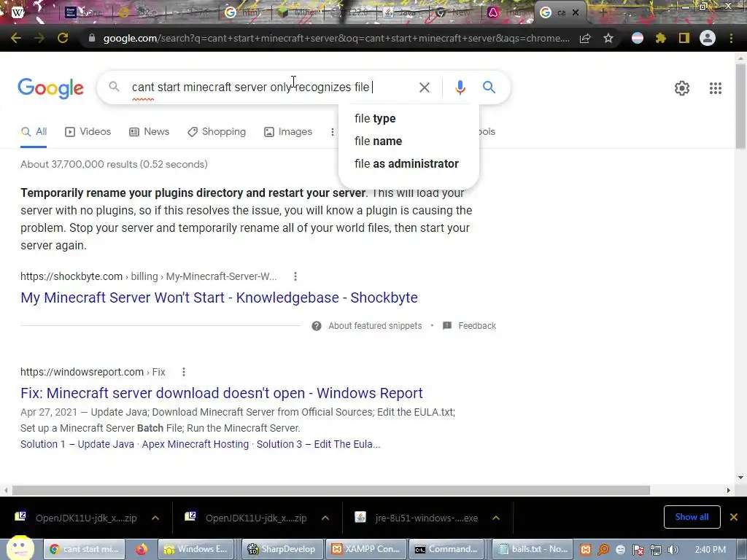Reload the current Google page
747x560 pixels.
[x=63, y=38]
